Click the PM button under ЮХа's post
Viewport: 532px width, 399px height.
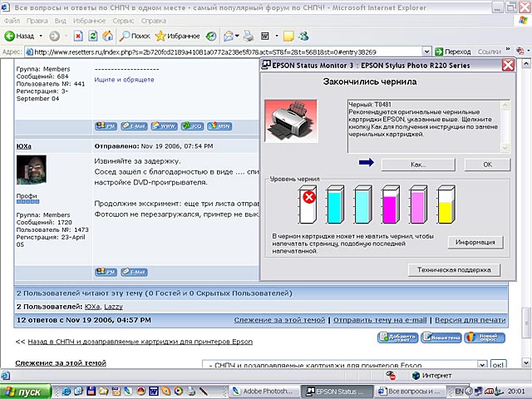click(106, 272)
